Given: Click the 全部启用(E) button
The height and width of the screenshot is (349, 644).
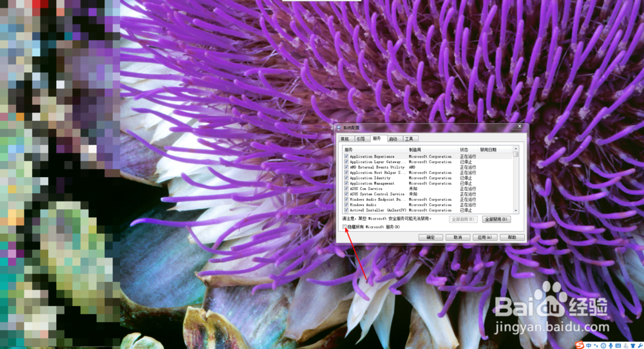Looking at the screenshot, I should (x=463, y=220).
